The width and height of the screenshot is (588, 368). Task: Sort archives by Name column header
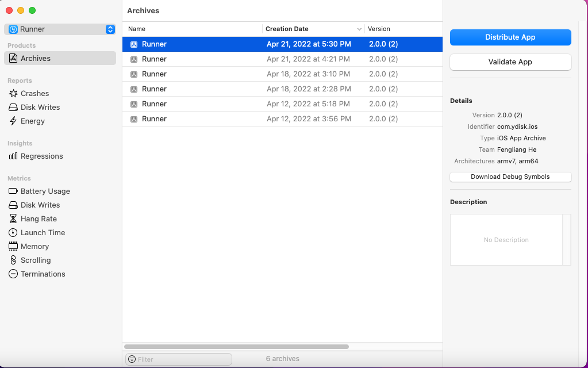[137, 29]
